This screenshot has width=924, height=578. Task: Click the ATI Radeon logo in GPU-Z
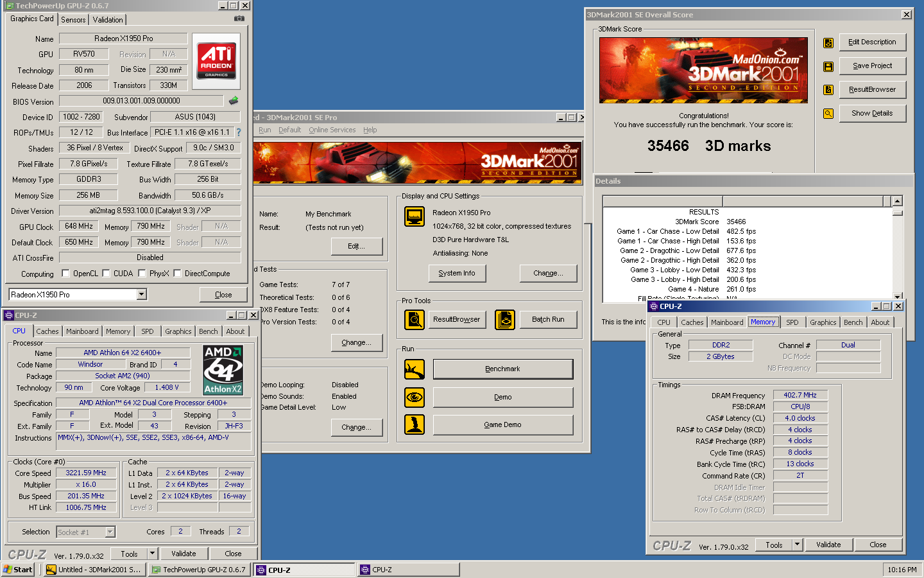(216, 61)
